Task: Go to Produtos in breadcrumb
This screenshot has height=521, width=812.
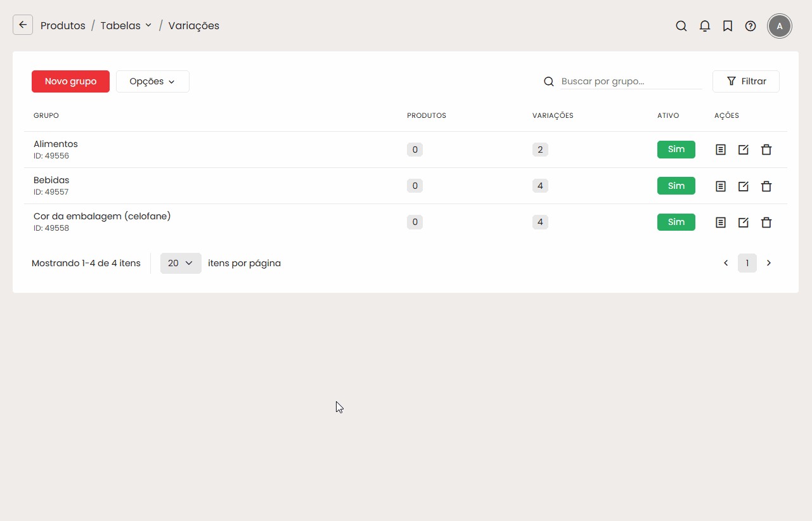Action: click(x=63, y=26)
